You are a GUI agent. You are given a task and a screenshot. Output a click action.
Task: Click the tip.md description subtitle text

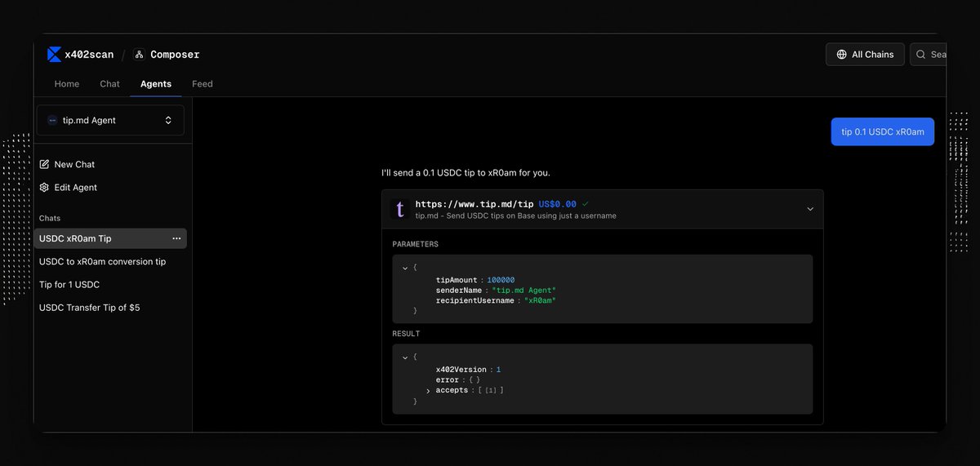click(516, 215)
